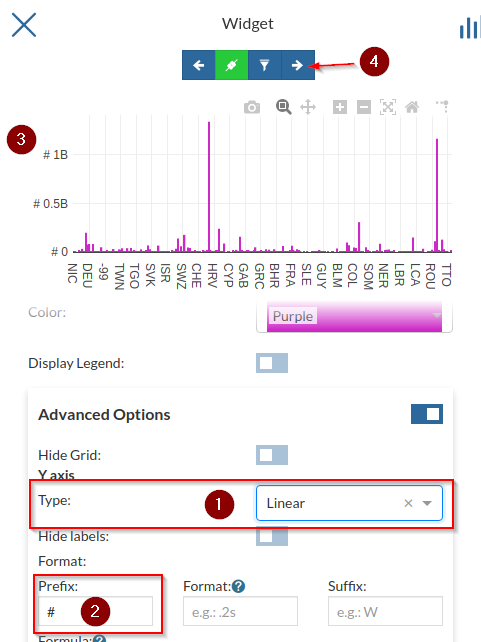Viewport: 481px width, 642px height.
Task: Select the pan chart tool
Action: point(308,107)
